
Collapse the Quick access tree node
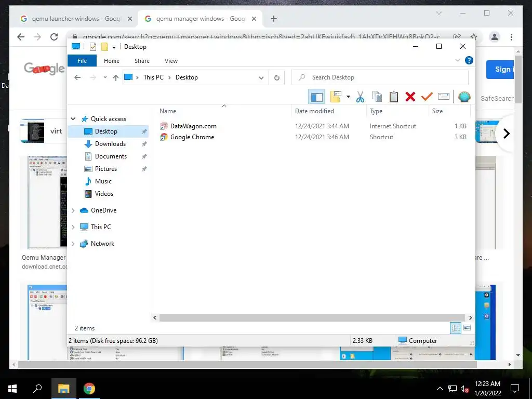73,119
